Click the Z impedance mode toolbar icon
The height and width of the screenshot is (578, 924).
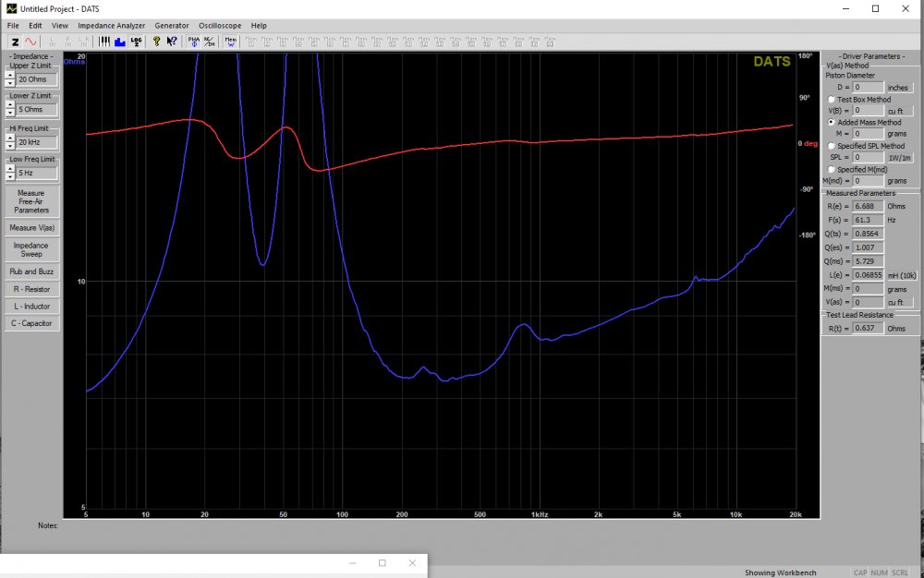point(15,42)
